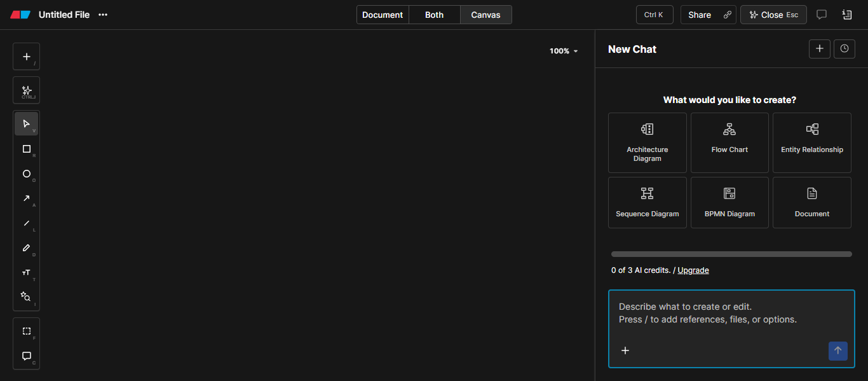Pick the Arrow connector tool
Screen dimensions: 868x381
tap(27, 198)
